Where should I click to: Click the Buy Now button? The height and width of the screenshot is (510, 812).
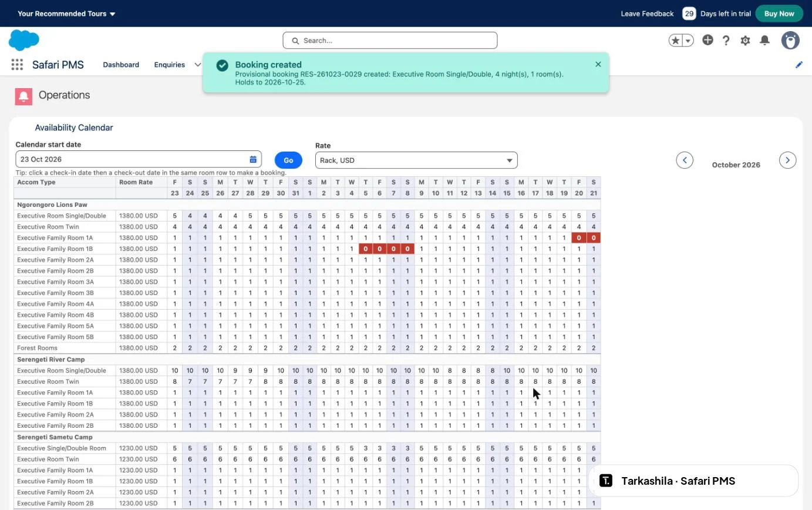[x=779, y=14]
